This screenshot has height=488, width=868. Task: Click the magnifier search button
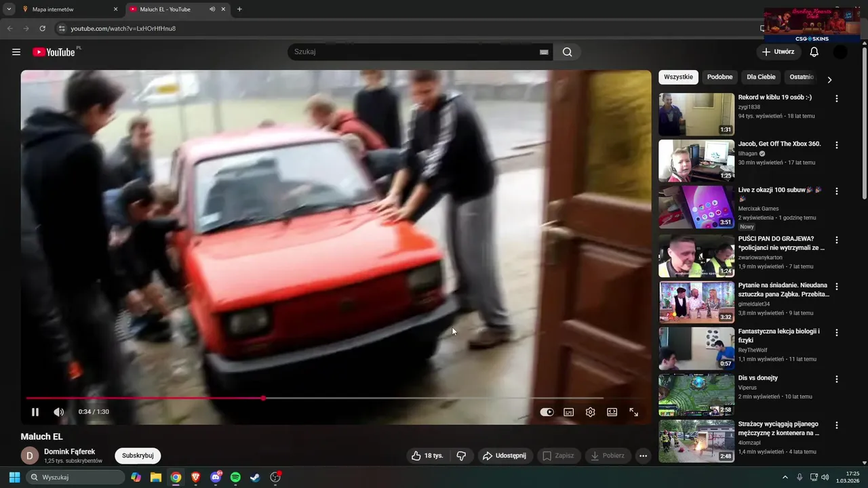click(x=567, y=52)
